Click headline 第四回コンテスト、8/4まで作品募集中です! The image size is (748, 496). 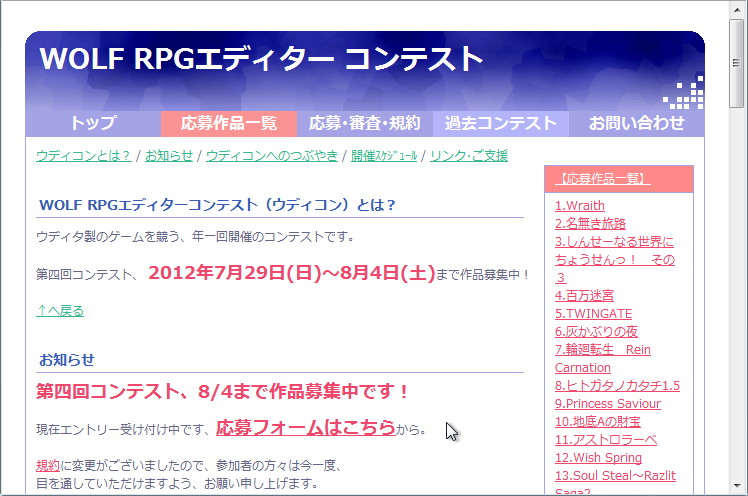[x=223, y=392]
